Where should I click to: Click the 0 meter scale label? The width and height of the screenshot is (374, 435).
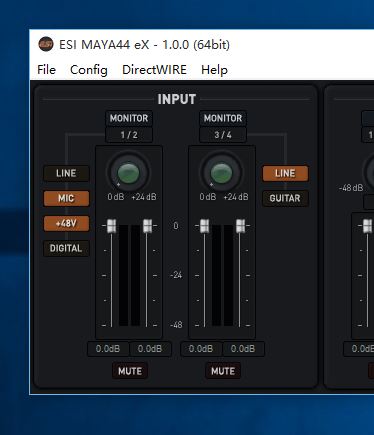click(176, 226)
